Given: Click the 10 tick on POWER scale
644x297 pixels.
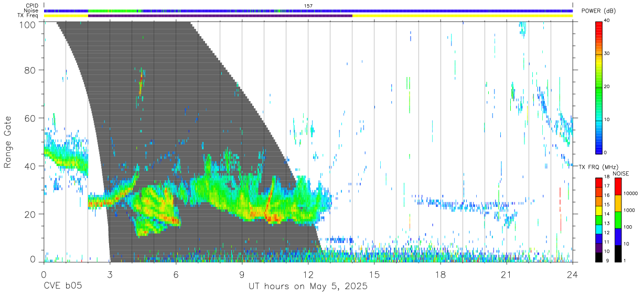Looking at the screenshot, I should [607, 119].
